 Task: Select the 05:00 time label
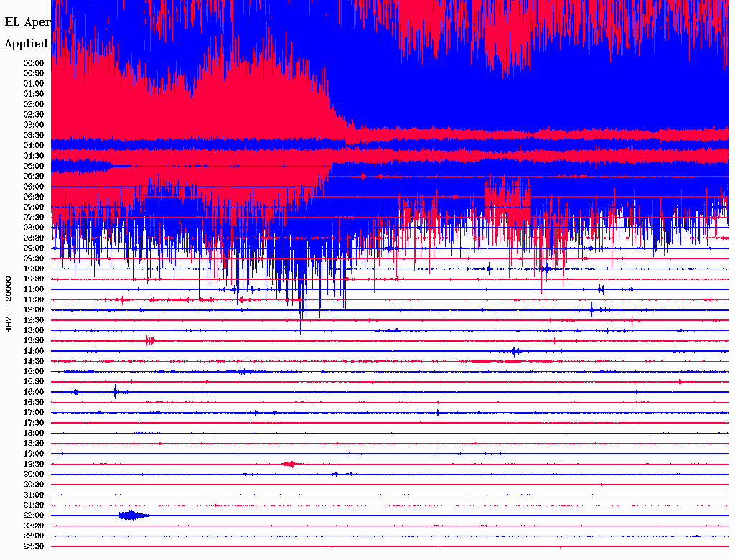34,166
